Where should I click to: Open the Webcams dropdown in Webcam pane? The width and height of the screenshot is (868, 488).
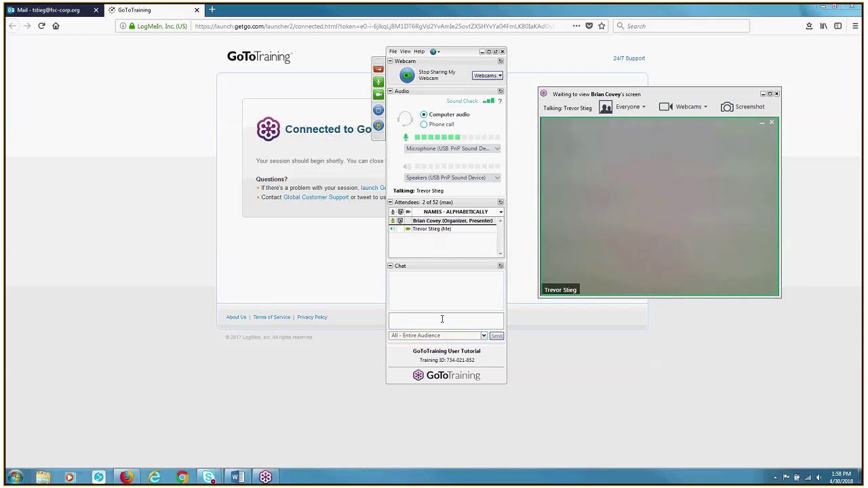coord(488,75)
